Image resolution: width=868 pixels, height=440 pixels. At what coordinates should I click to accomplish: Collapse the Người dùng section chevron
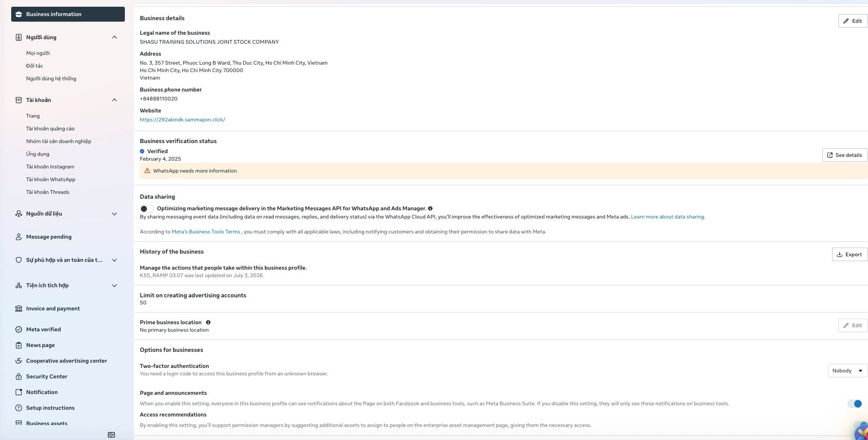114,37
